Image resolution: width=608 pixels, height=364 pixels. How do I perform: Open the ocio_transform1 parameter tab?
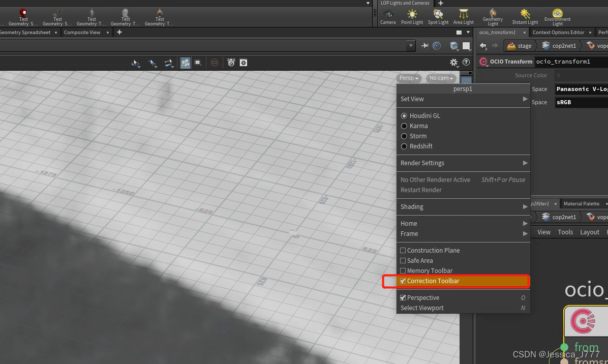coord(498,32)
